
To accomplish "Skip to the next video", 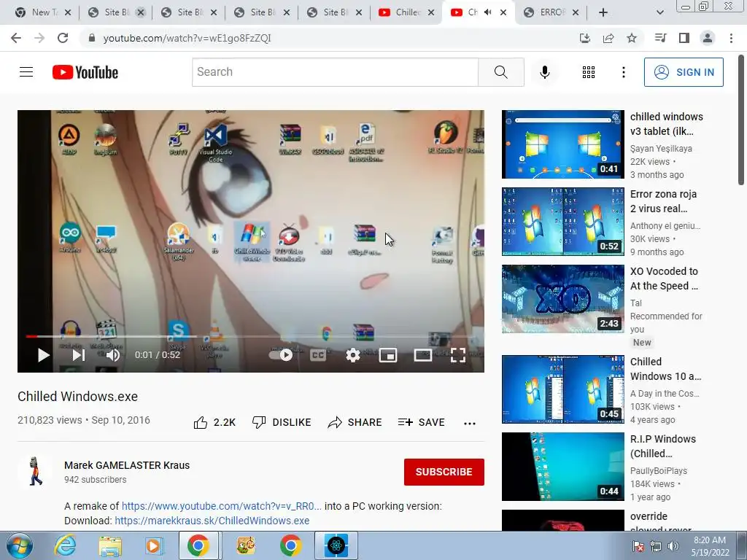I will pyautogui.click(x=79, y=355).
